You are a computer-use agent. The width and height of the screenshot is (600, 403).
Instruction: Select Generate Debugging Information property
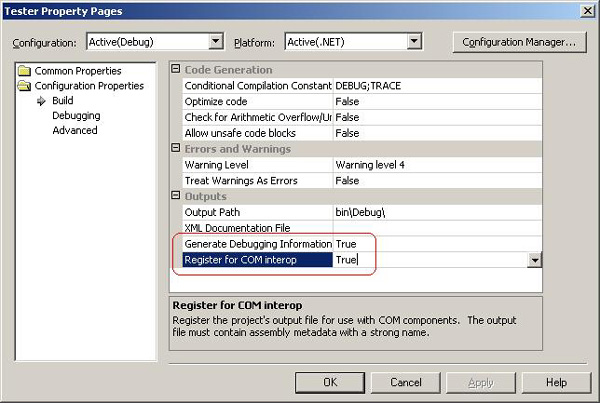(x=258, y=244)
